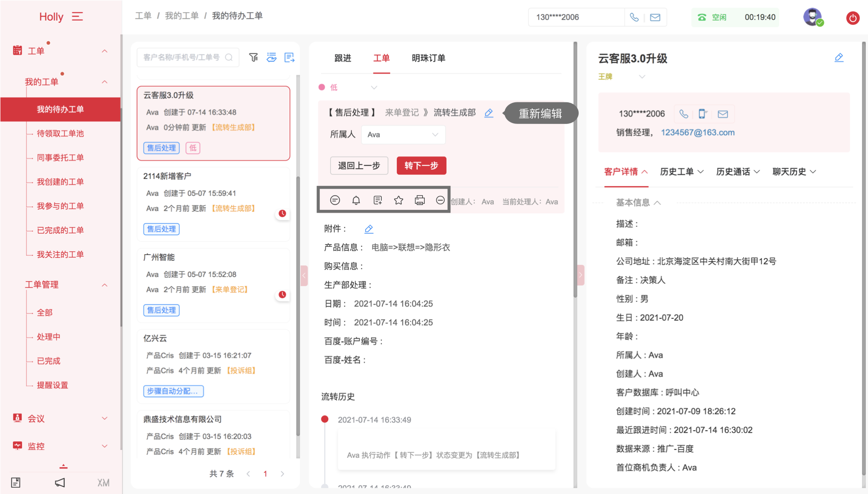
Task: Click the printer icon in ticket toolbar
Action: (419, 201)
